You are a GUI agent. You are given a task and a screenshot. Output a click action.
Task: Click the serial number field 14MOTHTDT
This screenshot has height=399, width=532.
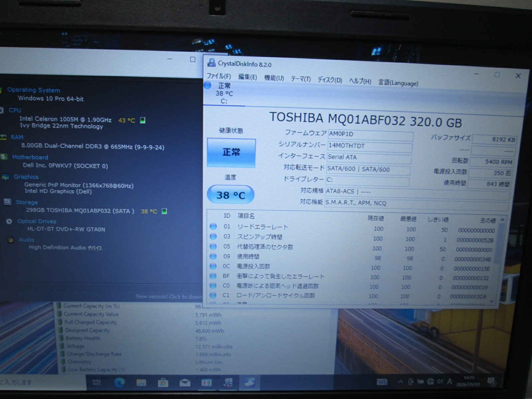(370, 146)
